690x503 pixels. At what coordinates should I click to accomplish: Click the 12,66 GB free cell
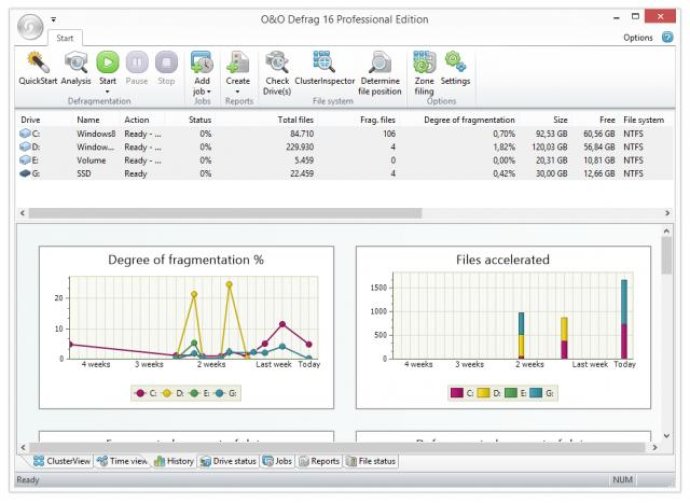tap(599, 173)
